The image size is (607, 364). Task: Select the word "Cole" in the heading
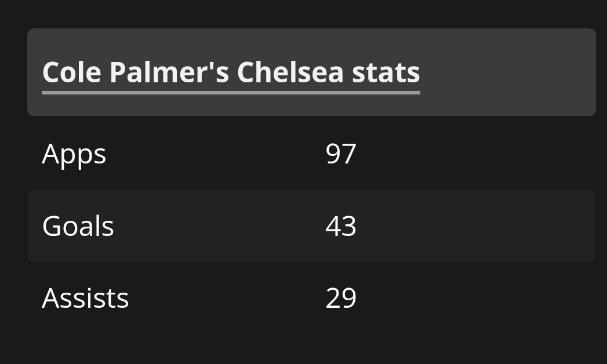point(72,72)
